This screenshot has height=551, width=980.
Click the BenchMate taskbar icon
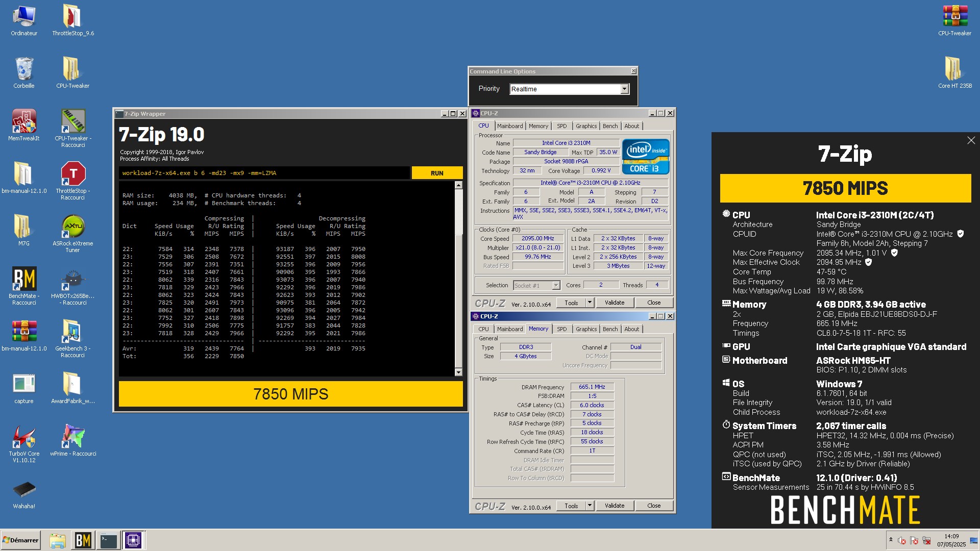pyautogui.click(x=83, y=540)
